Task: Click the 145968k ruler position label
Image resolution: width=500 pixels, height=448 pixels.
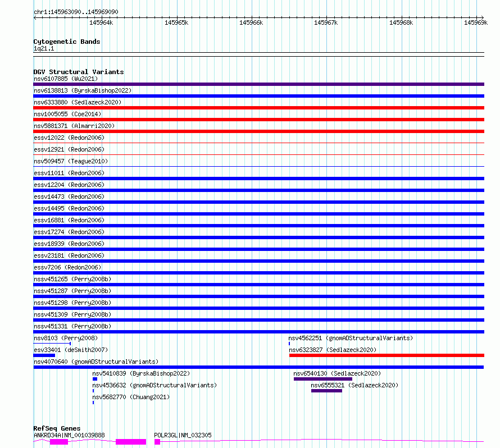Action: [x=401, y=22]
